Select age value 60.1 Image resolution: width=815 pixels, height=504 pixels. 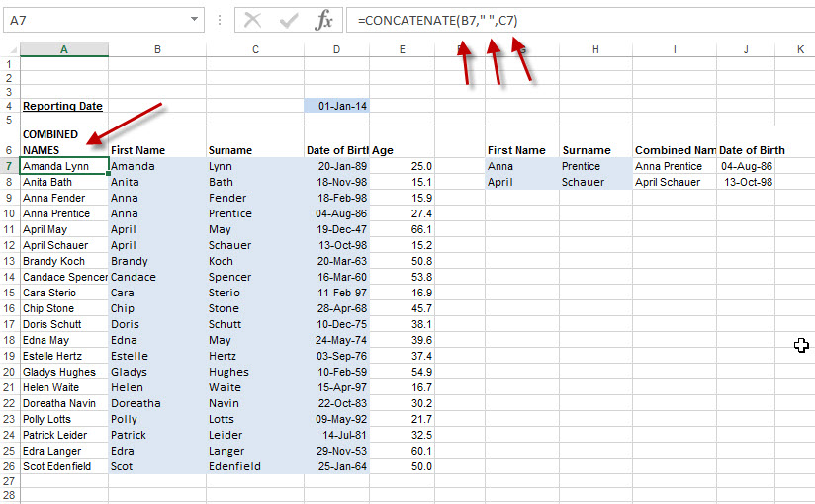[402, 451]
